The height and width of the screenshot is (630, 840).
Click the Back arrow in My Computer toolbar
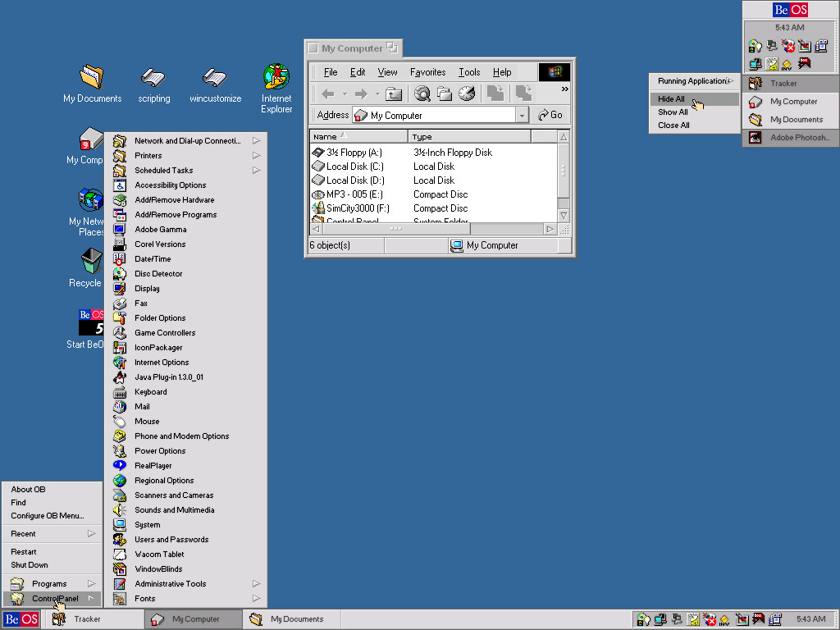328,94
